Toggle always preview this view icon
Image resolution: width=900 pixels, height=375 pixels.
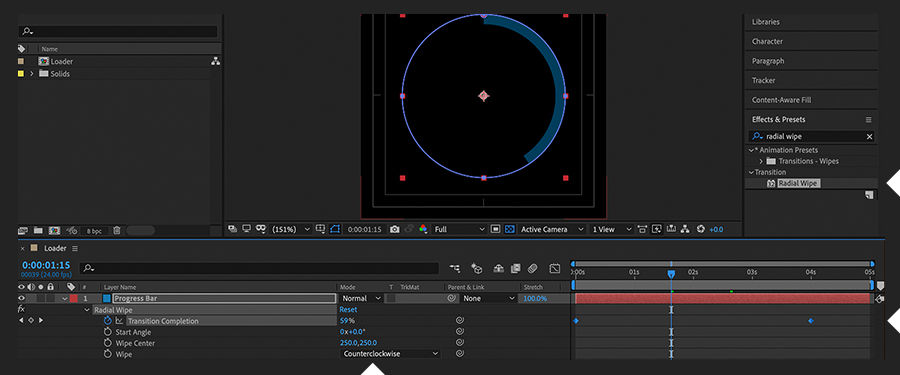pyautogui.click(x=232, y=229)
